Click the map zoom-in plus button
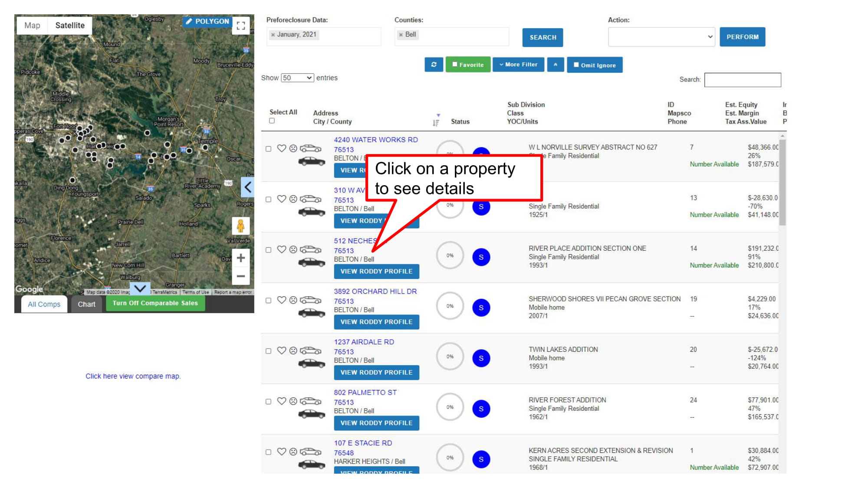This screenshot has width=868, height=488. pos(241,258)
